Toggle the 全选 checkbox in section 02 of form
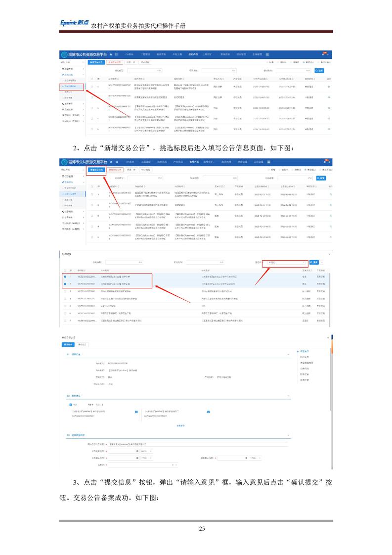 pos(71,405)
